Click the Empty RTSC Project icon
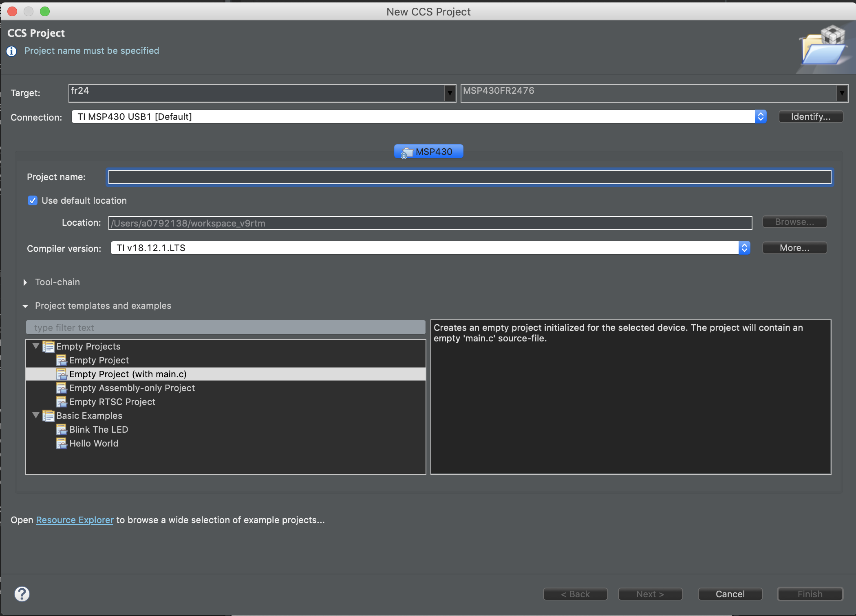Image resolution: width=856 pixels, height=616 pixels. click(62, 402)
